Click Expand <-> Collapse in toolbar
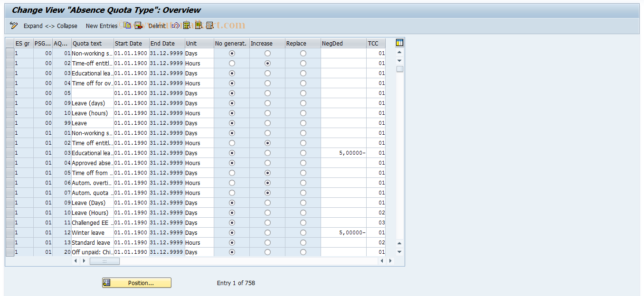 50,26
